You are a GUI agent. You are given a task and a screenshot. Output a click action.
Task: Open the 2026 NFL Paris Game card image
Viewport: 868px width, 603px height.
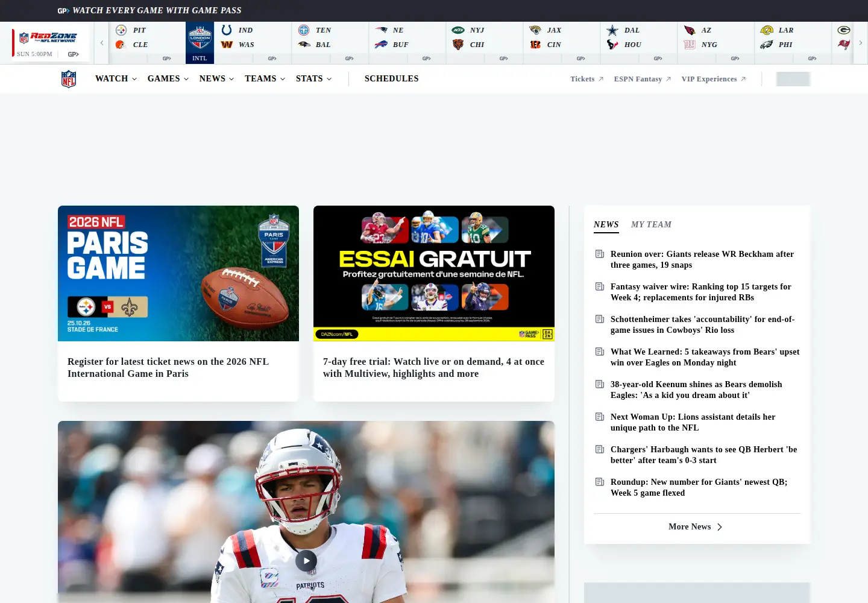point(178,273)
